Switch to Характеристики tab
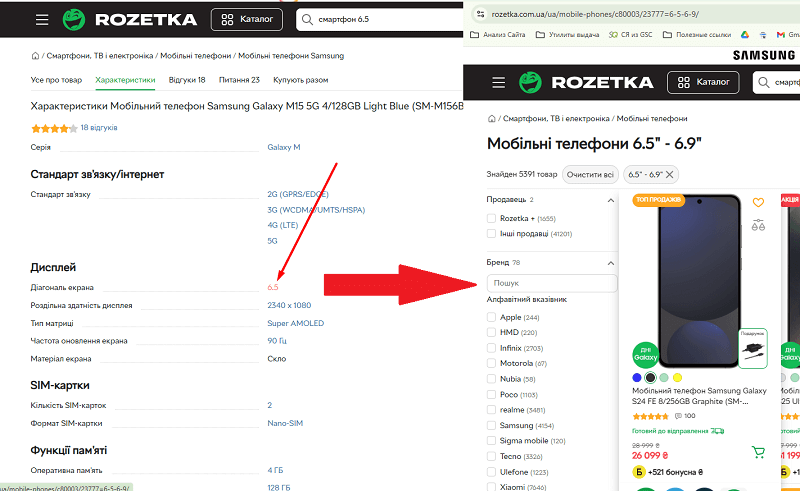 125,80
